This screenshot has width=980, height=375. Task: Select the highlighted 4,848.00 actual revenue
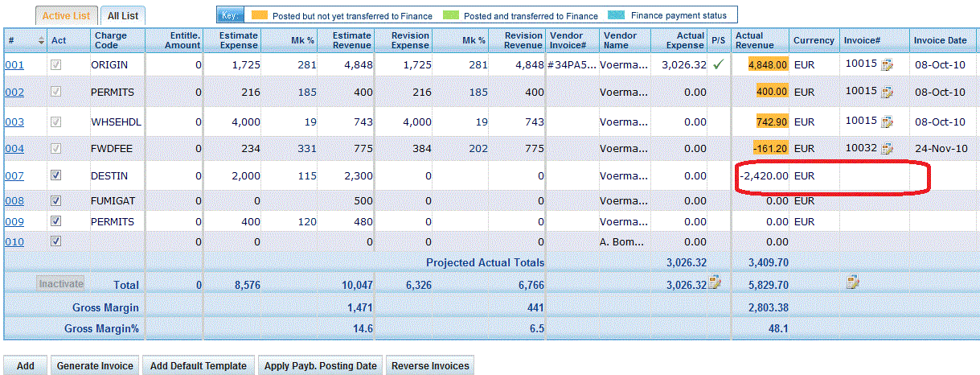pyautogui.click(x=768, y=65)
